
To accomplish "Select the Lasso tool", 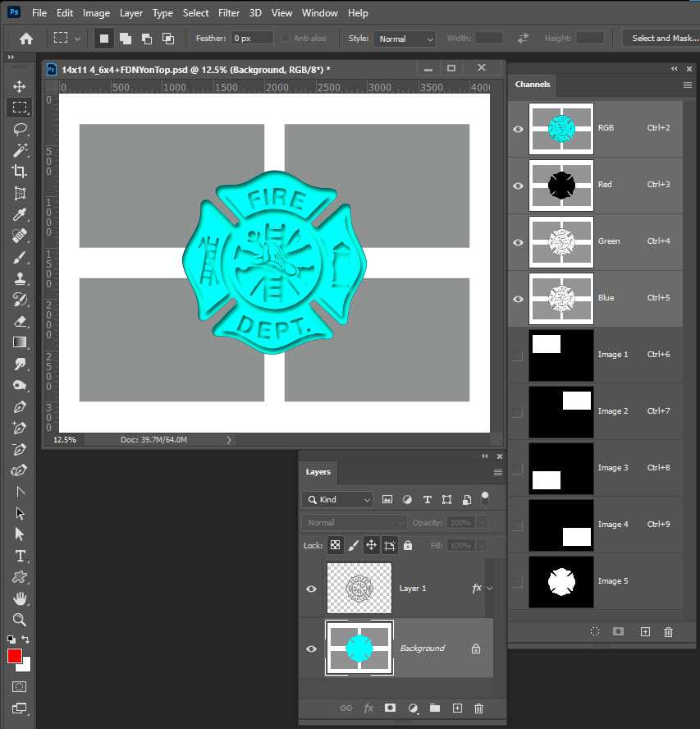I will [20, 129].
